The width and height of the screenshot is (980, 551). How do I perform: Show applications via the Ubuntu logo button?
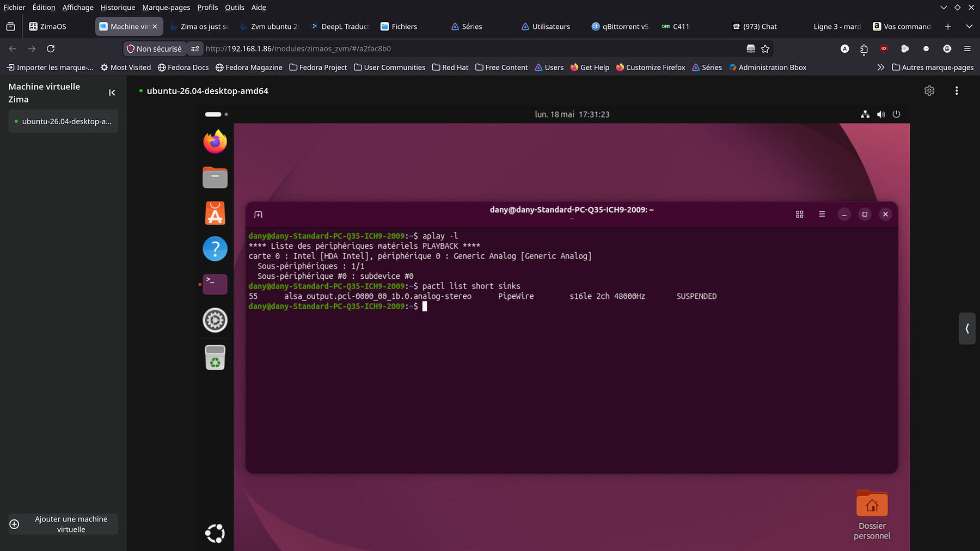point(215,534)
